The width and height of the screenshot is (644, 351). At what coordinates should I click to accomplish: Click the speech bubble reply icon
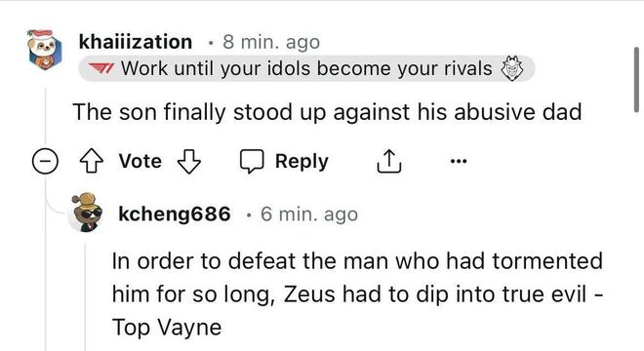coord(252,161)
